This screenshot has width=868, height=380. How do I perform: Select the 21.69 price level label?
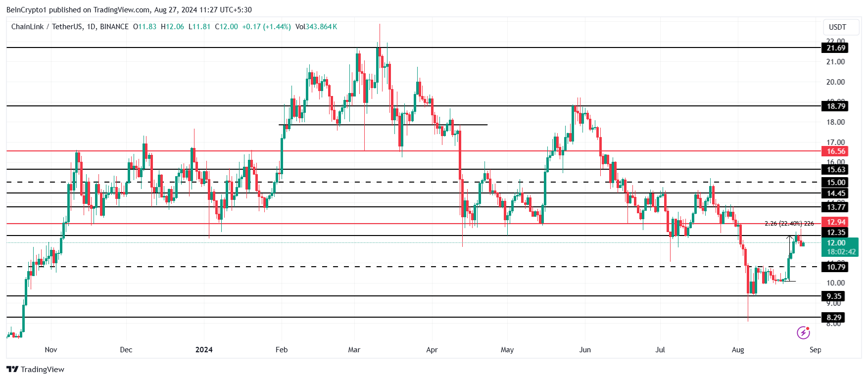(835, 48)
